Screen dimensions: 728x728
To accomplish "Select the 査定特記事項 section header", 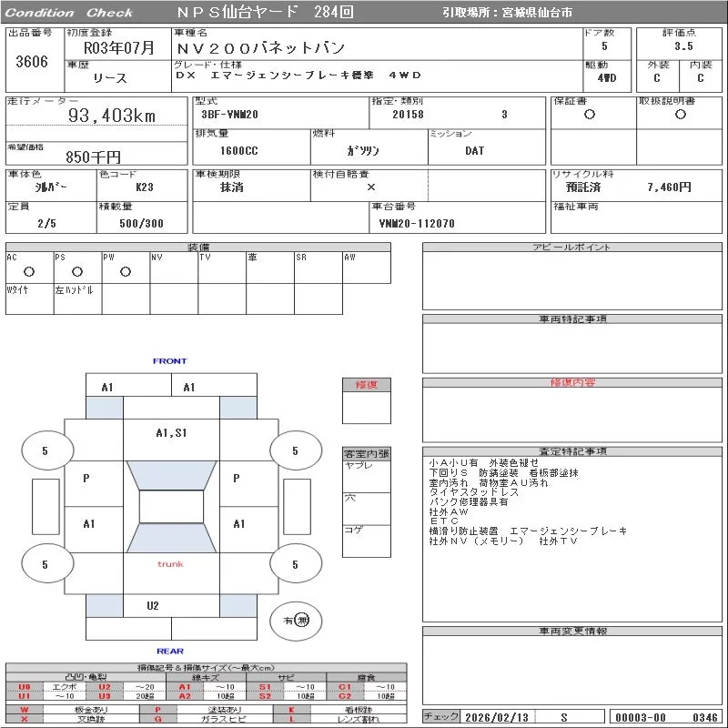I will (571, 451).
